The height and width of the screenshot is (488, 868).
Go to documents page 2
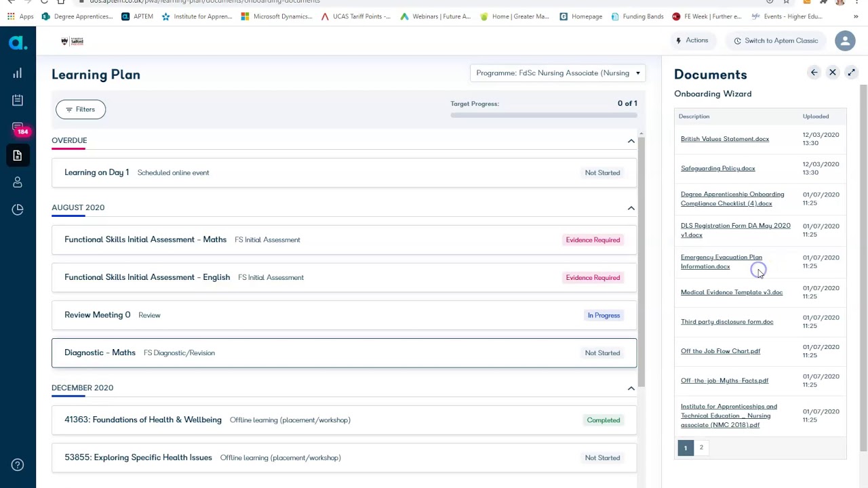point(701,447)
